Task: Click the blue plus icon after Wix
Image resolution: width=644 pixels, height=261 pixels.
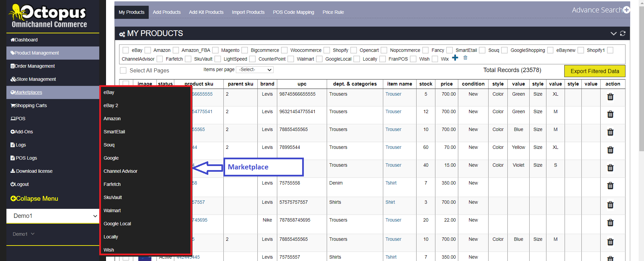Action: [x=455, y=58]
